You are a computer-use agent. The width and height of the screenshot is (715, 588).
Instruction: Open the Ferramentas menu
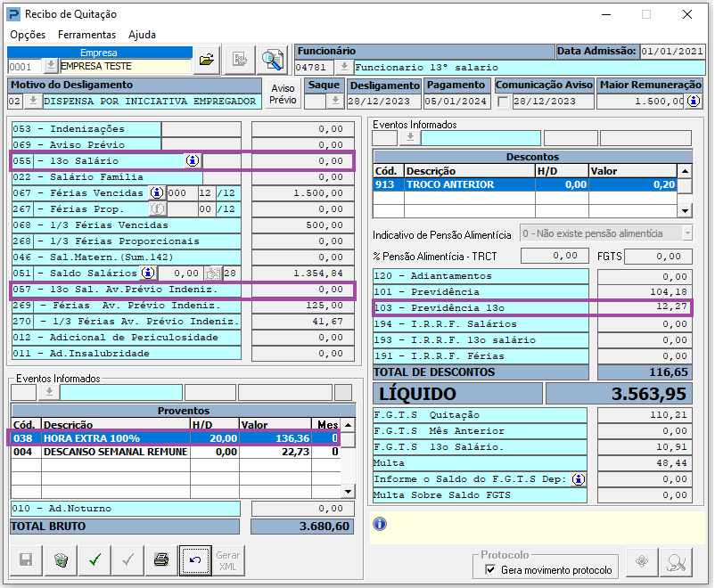[x=86, y=35]
